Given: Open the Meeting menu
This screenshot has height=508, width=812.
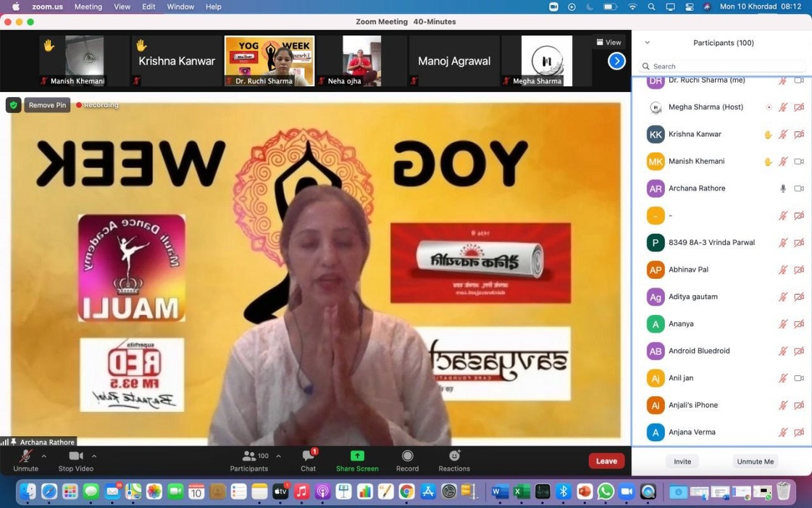Looking at the screenshot, I should pos(88,7).
